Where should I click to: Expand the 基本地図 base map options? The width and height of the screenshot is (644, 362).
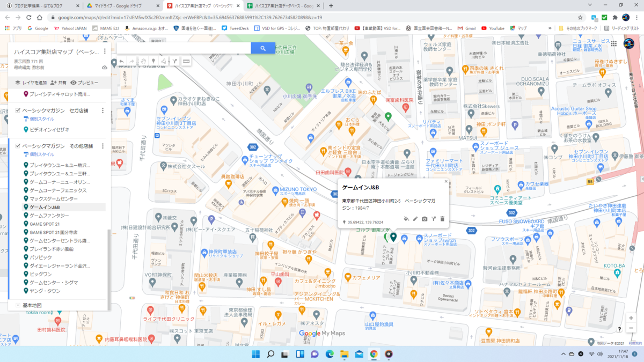tap(18, 305)
